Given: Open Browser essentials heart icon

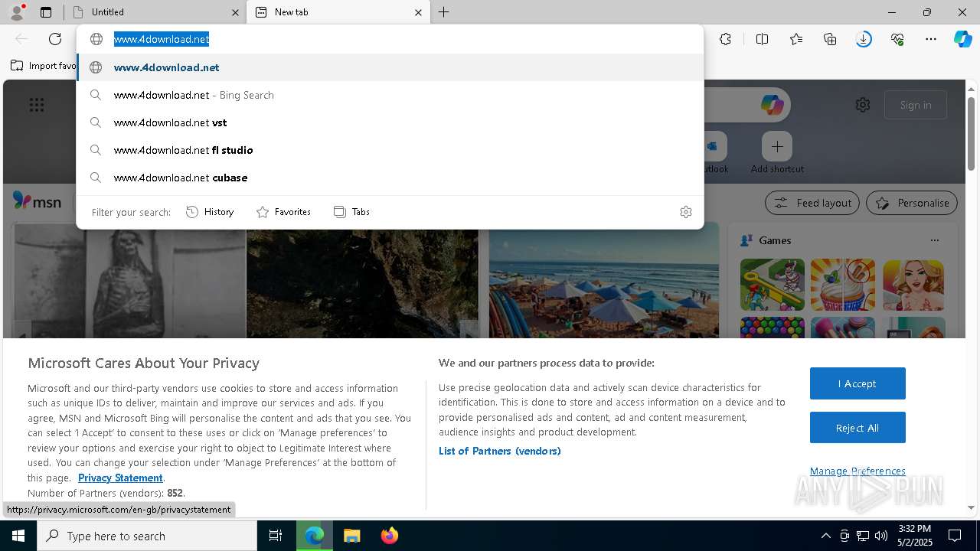Looking at the screenshot, I should (897, 39).
